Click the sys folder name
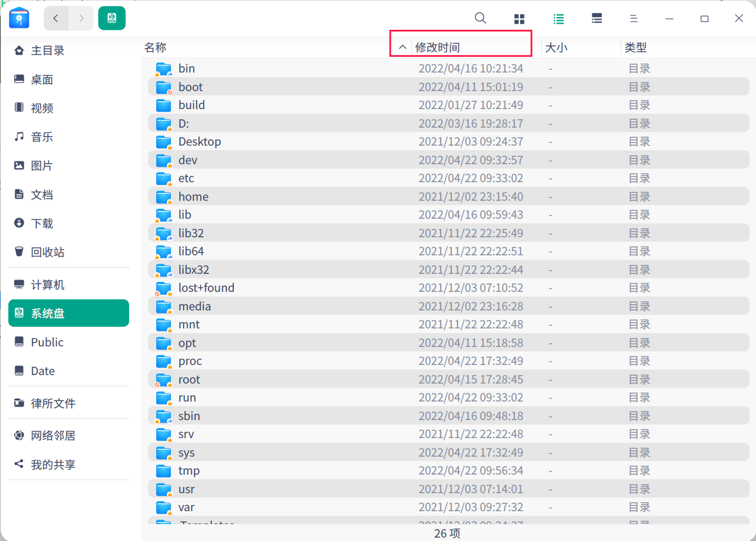756x541 pixels. point(187,453)
